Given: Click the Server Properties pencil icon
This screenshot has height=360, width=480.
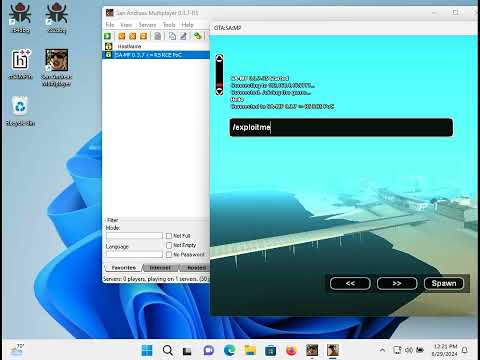Looking at the screenshot, I should 183,36.
